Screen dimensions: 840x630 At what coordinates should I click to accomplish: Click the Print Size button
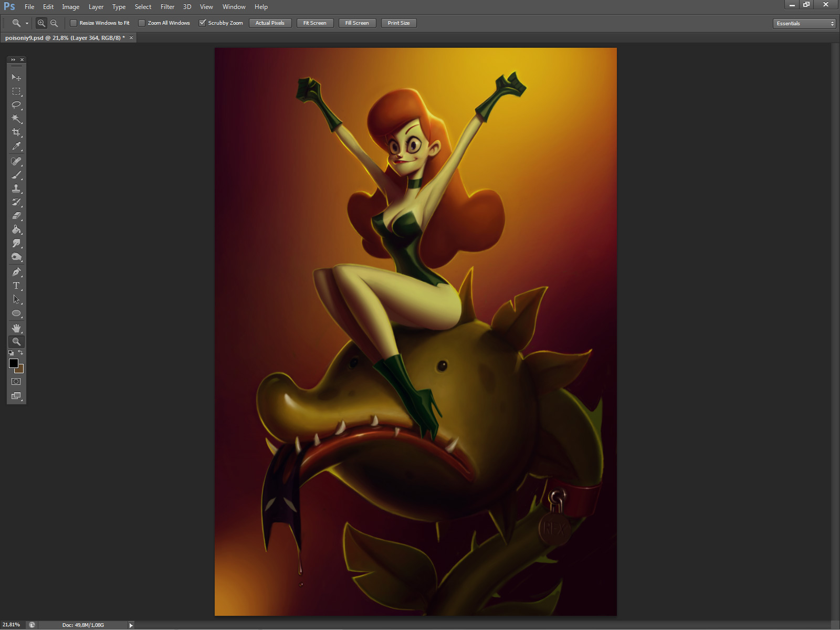coord(399,23)
